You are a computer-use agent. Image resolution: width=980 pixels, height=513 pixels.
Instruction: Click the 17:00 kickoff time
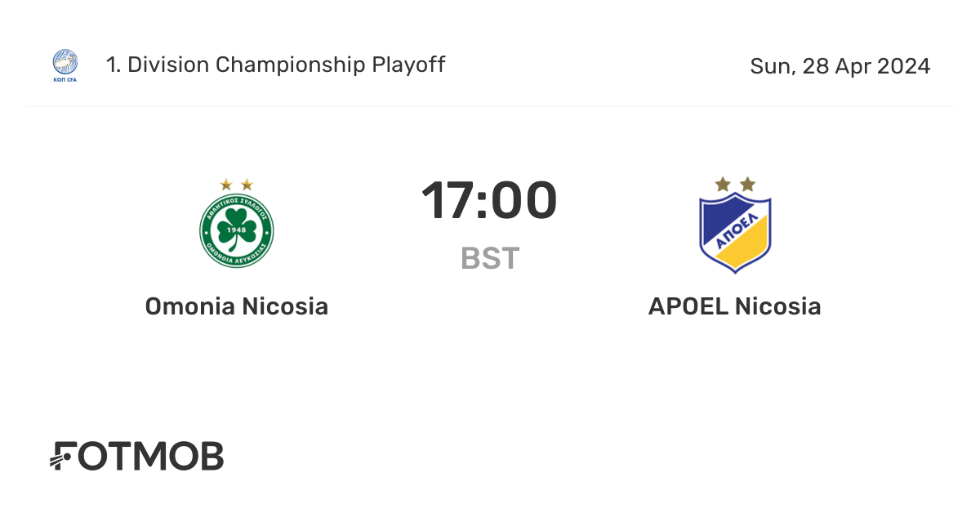click(490, 201)
